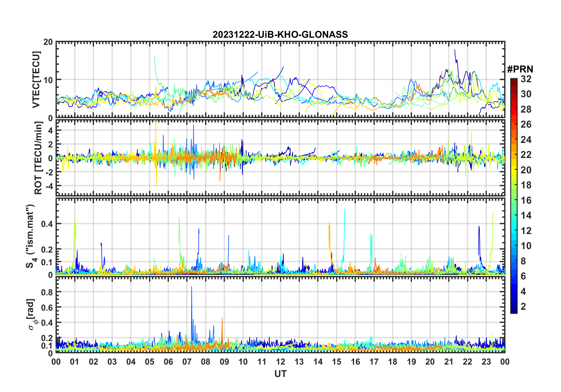Click the "0.8" tick on the σφ axis
The width and height of the screenshot is (561, 392).
click(47, 292)
